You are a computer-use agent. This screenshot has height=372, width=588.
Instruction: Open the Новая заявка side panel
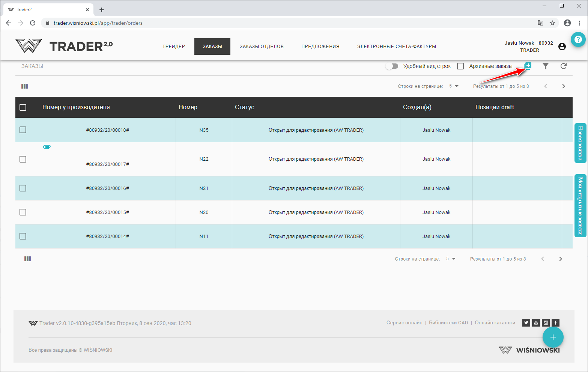coord(580,143)
